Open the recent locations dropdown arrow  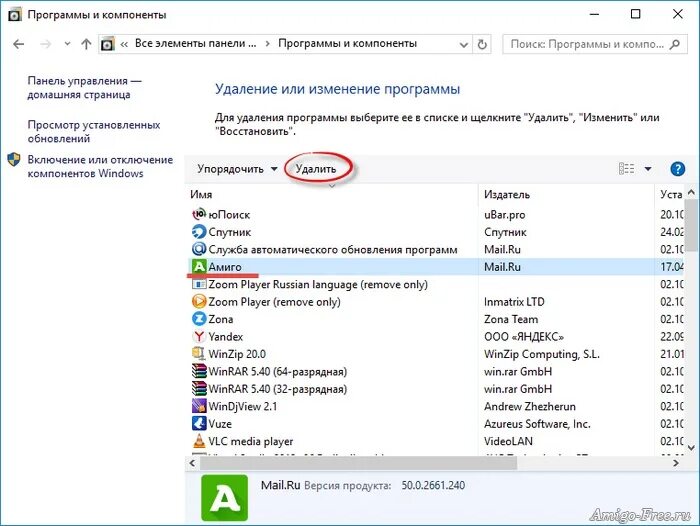67,44
